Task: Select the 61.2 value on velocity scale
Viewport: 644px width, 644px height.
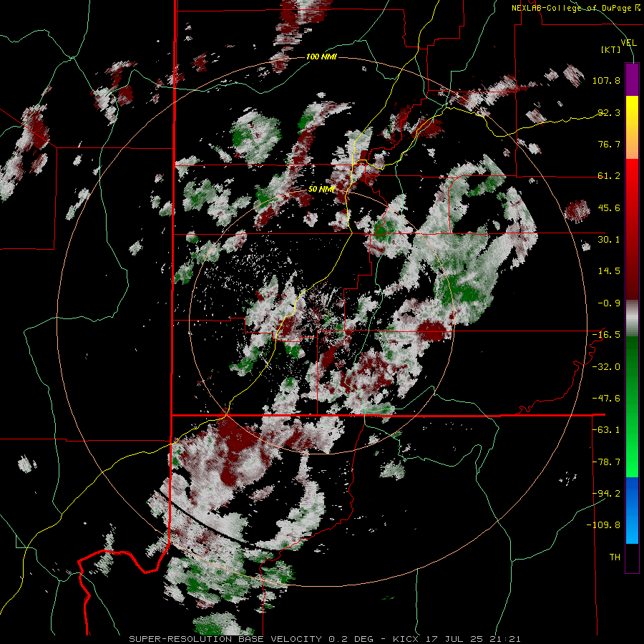Action: coord(609,176)
